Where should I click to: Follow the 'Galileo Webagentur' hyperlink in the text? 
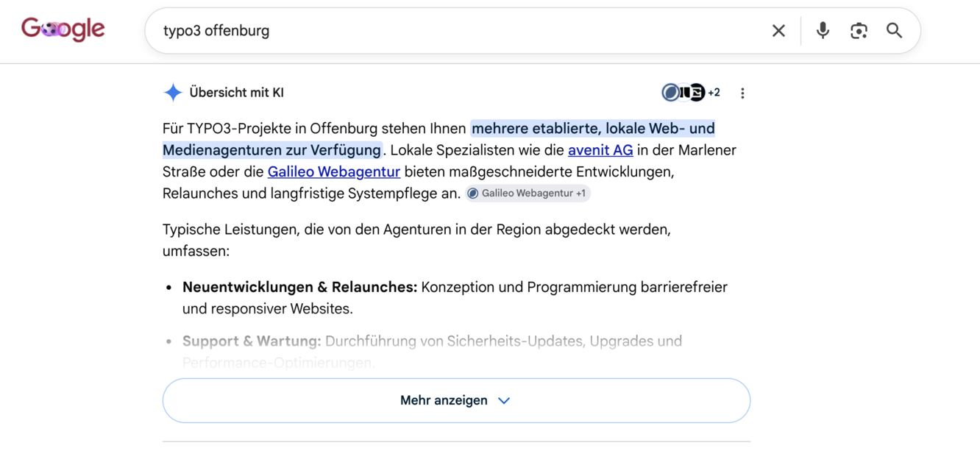click(x=334, y=171)
